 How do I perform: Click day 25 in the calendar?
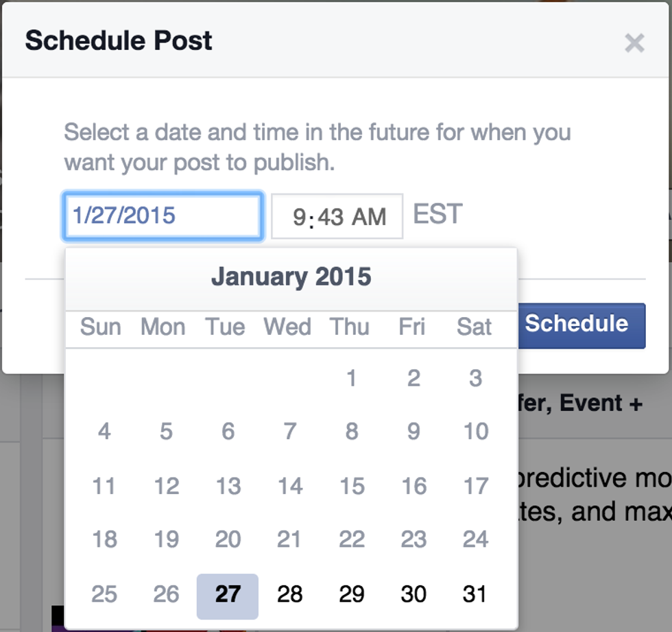coord(104,594)
